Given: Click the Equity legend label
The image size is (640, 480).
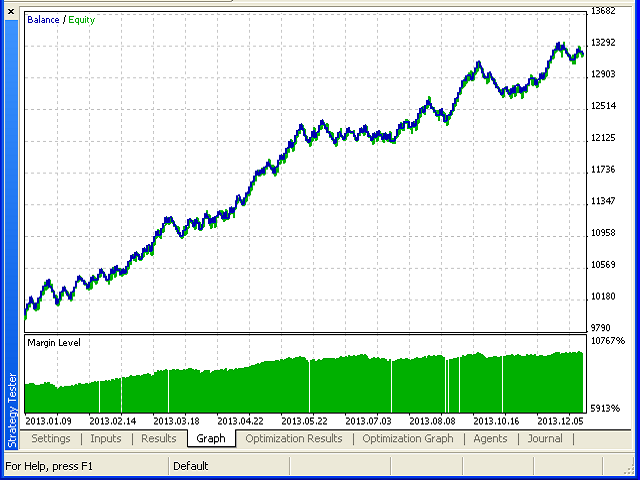Looking at the screenshot, I should click(x=82, y=20).
